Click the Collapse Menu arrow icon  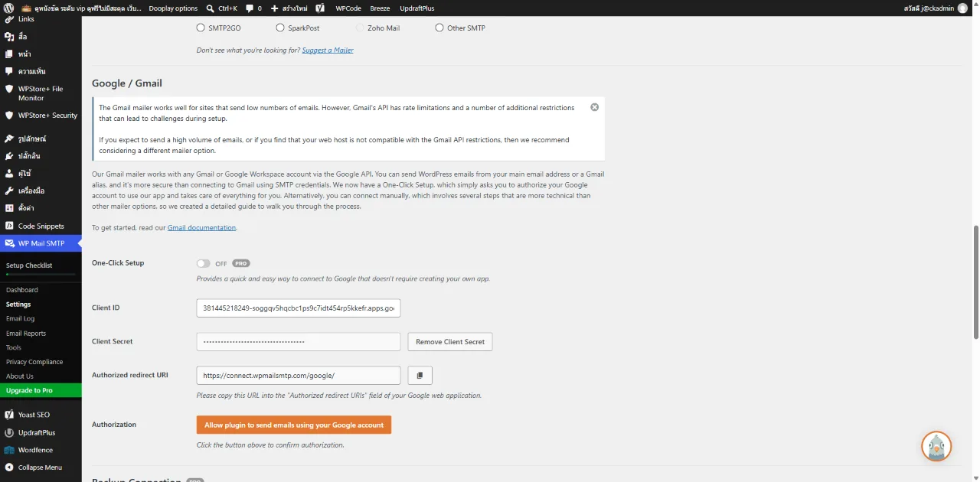point(9,467)
